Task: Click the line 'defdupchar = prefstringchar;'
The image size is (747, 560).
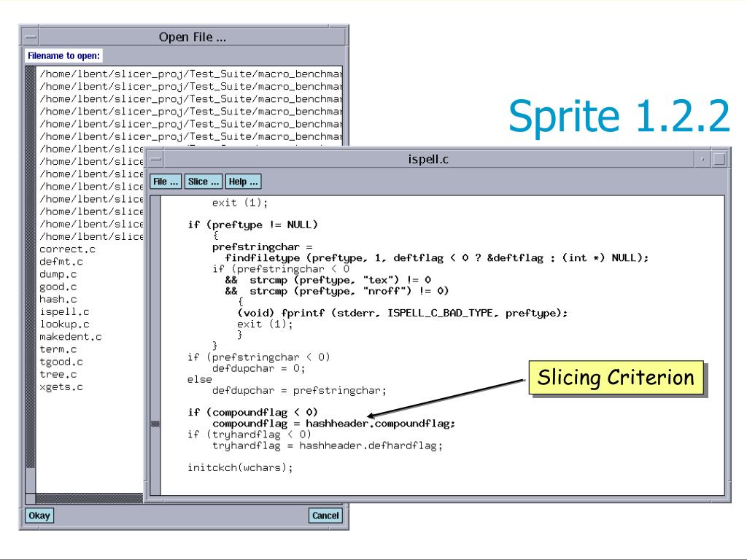Action: tap(299, 391)
